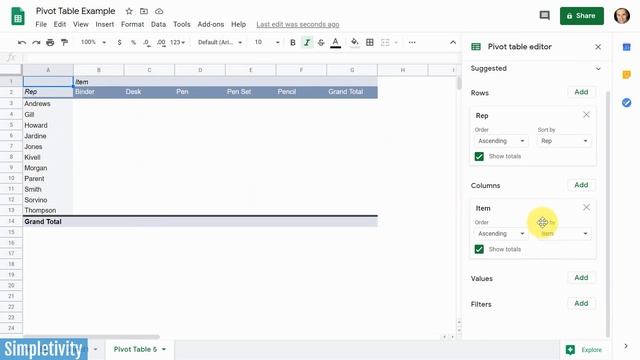Image resolution: width=640 pixels, height=360 pixels.
Task: Open Last edit was seconds ago link
Action: click(x=298, y=24)
